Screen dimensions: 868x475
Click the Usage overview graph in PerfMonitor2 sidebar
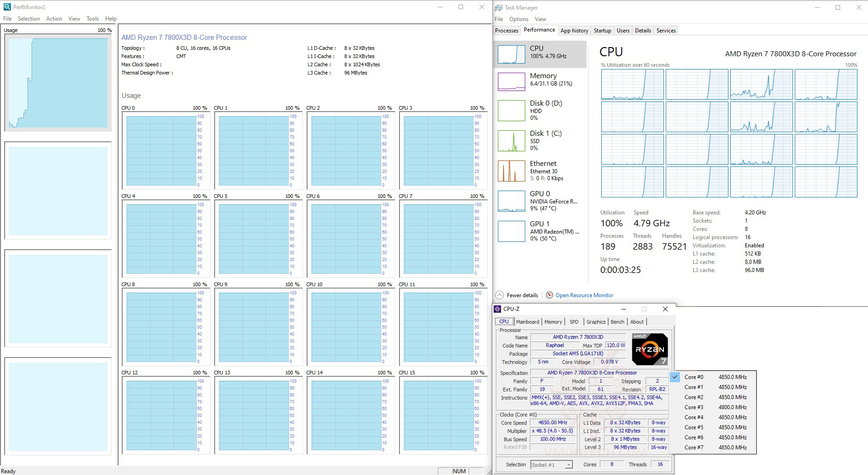point(58,83)
